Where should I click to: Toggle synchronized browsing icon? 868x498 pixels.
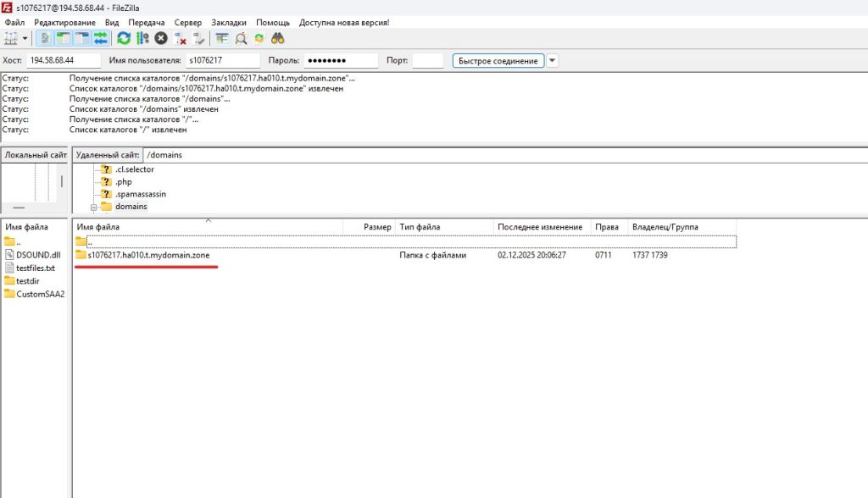click(259, 38)
